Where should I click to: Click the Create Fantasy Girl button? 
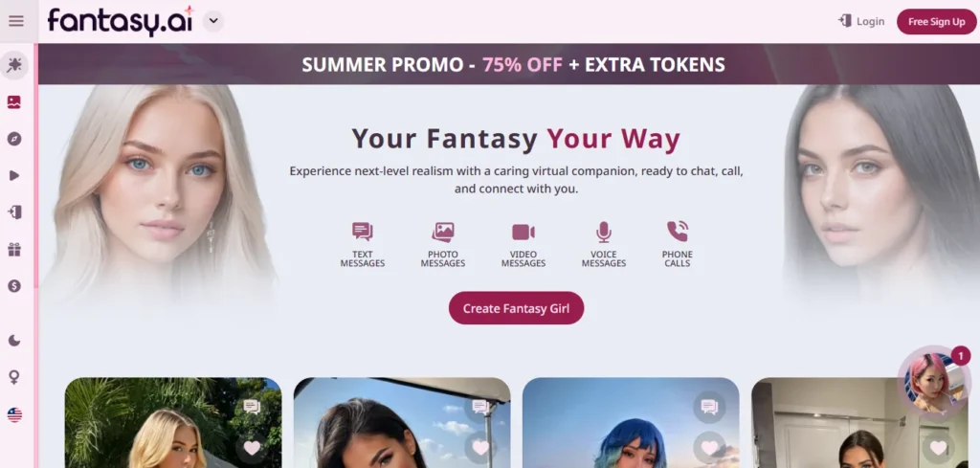pos(516,308)
